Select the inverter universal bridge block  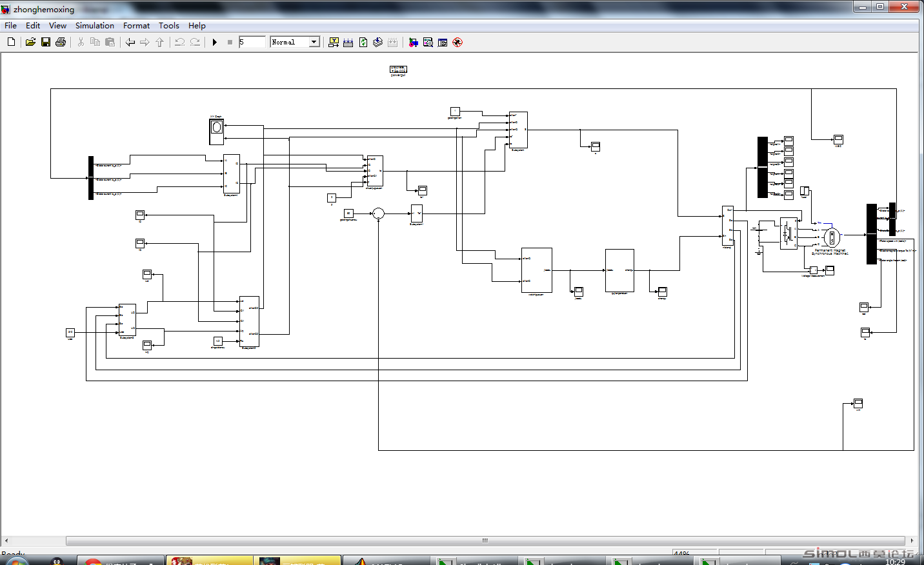tap(788, 233)
